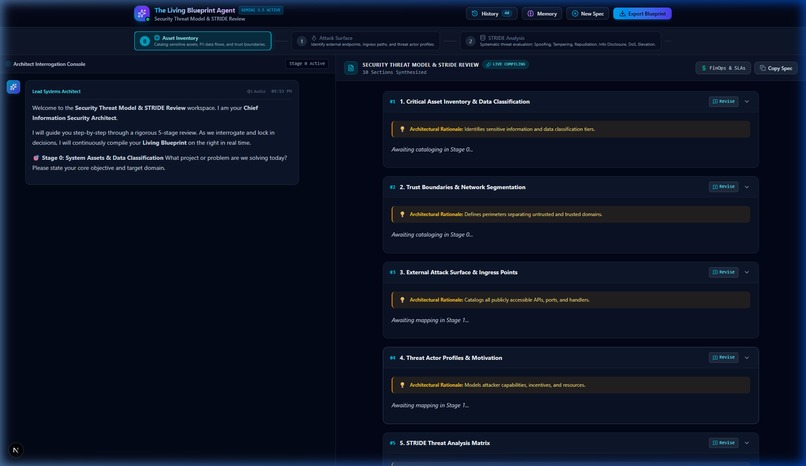Click the Living Blueprint Agent logo icon
The width and height of the screenshot is (806, 466).
(x=142, y=13)
